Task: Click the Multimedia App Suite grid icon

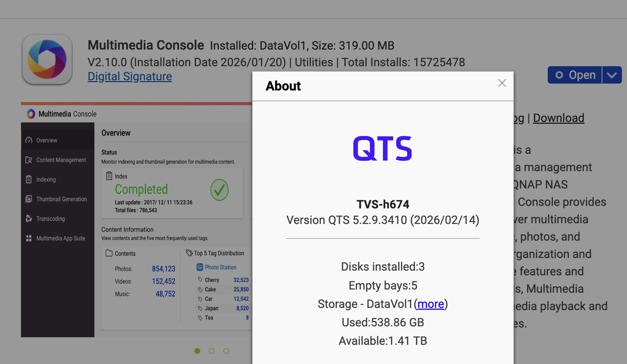Action: [x=29, y=238]
